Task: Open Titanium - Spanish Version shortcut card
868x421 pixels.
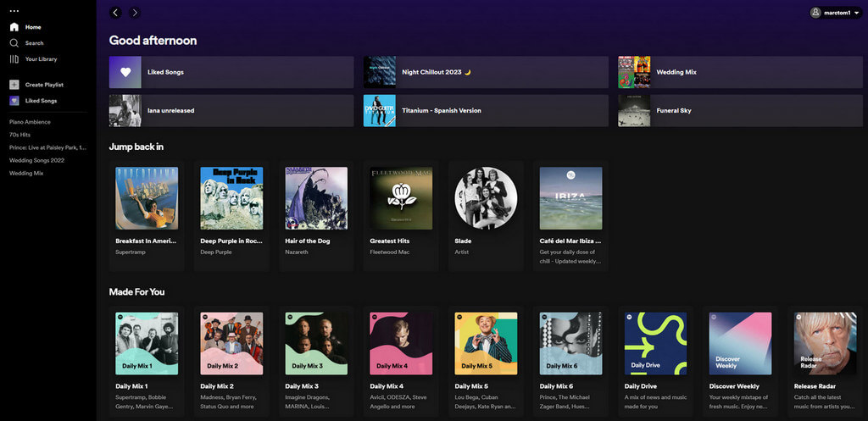Action: [486, 111]
